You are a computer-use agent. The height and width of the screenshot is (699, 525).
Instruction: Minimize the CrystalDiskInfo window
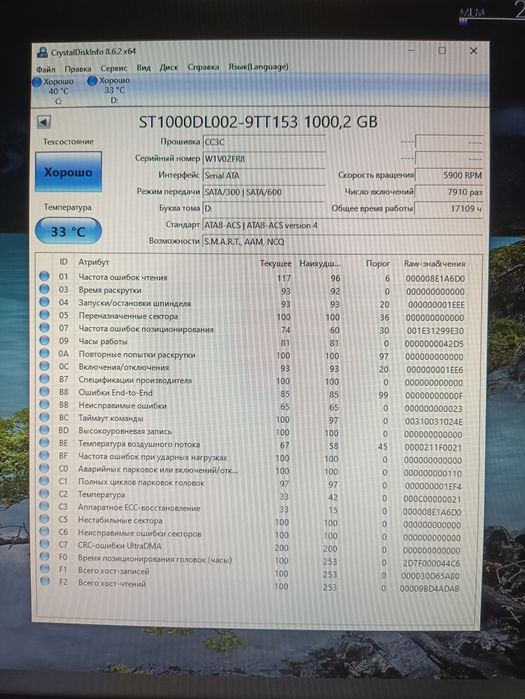(411, 50)
